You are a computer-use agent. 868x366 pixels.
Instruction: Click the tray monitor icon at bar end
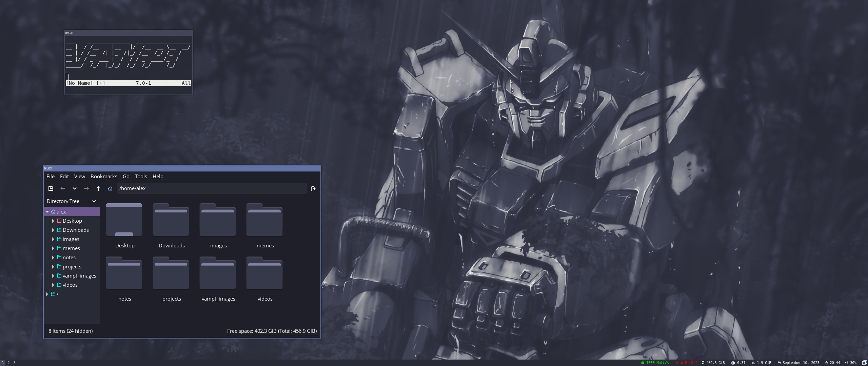(864, 363)
